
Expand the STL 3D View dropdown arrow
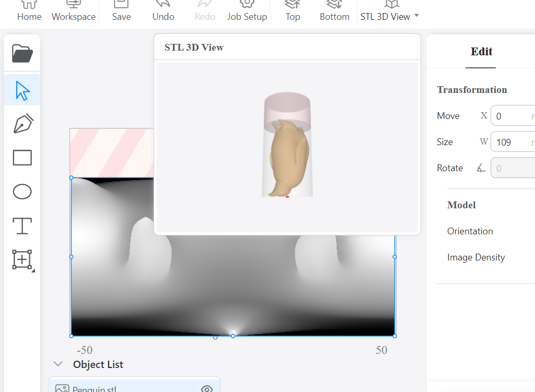(x=416, y=16)
